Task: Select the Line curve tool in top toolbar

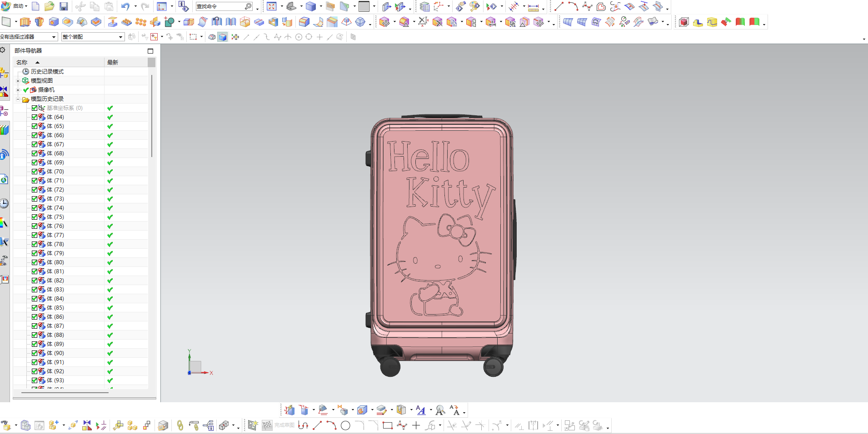Action: point(559,6)
